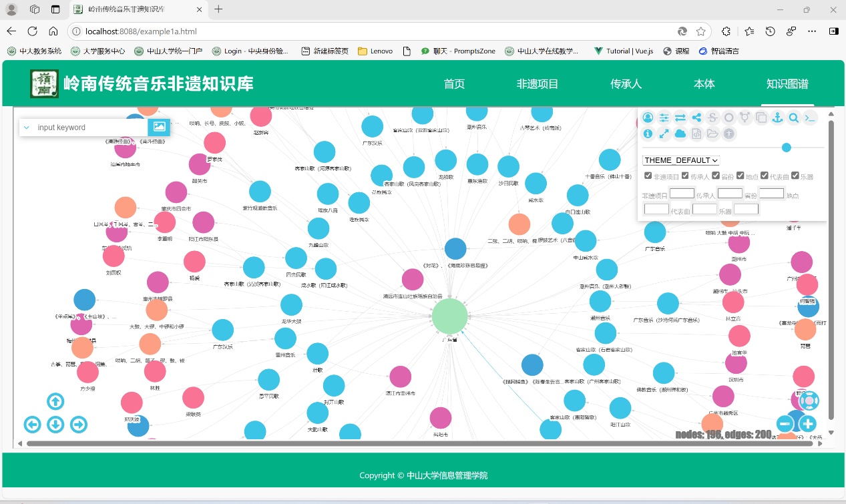Open the share icon in graph toolbar
This screenshot has width=846, height=504.
coord(696,118)
